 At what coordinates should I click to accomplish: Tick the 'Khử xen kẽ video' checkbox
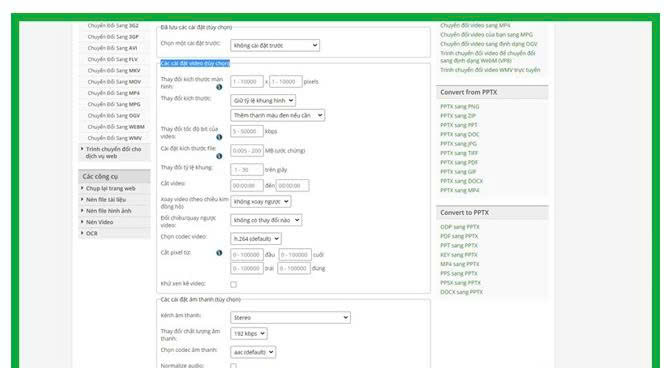pos(233,285)
